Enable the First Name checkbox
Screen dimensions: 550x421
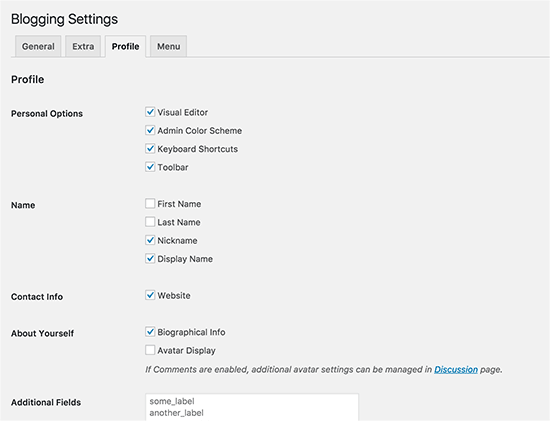point(150,204)
